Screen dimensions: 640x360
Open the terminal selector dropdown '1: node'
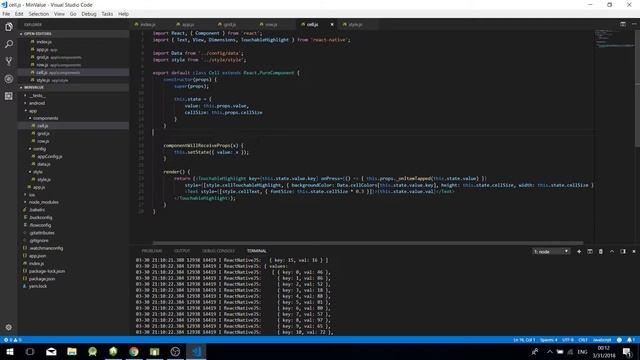(551, 251)
